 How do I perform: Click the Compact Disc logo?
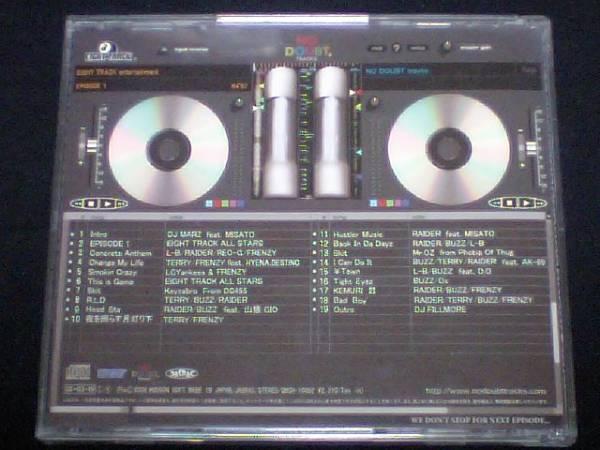78,372
